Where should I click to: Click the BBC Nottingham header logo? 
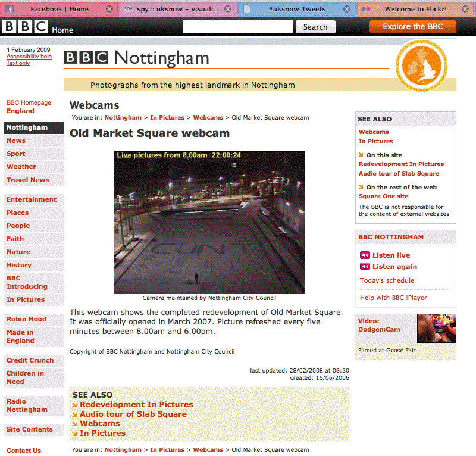click(x=136, y=58)
